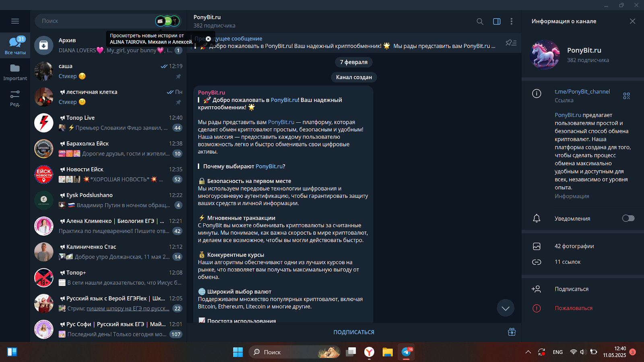Open Барахолка Ейск channel avatar
644x362 pixels.
click(x=44, y=148)
